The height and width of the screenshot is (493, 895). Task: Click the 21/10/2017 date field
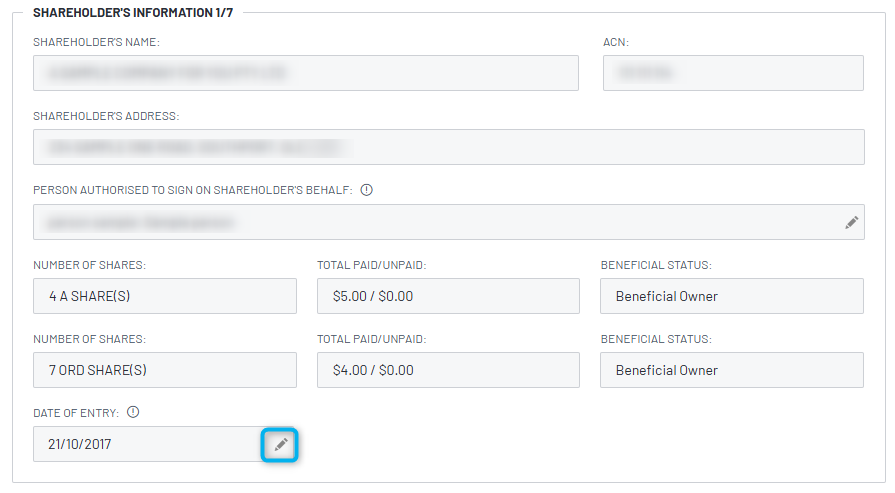click(147, 444)
